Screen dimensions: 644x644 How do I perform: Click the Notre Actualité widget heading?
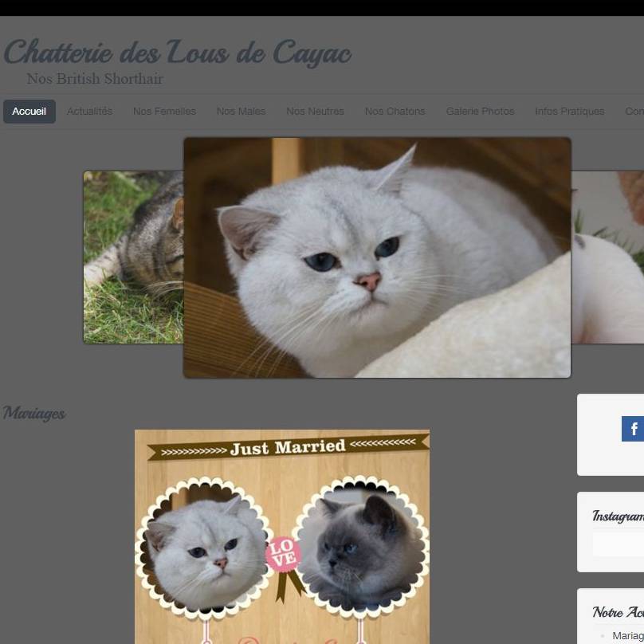coord(618,612)
